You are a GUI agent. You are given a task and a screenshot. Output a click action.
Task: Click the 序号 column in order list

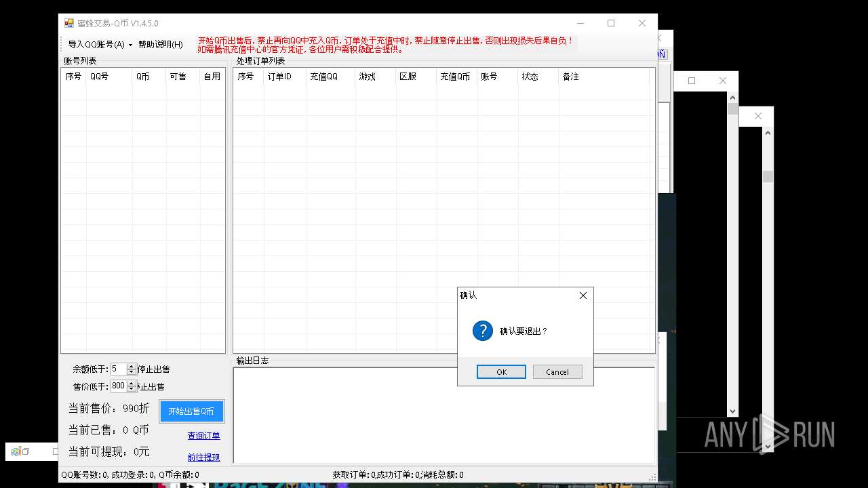point(248,77)
